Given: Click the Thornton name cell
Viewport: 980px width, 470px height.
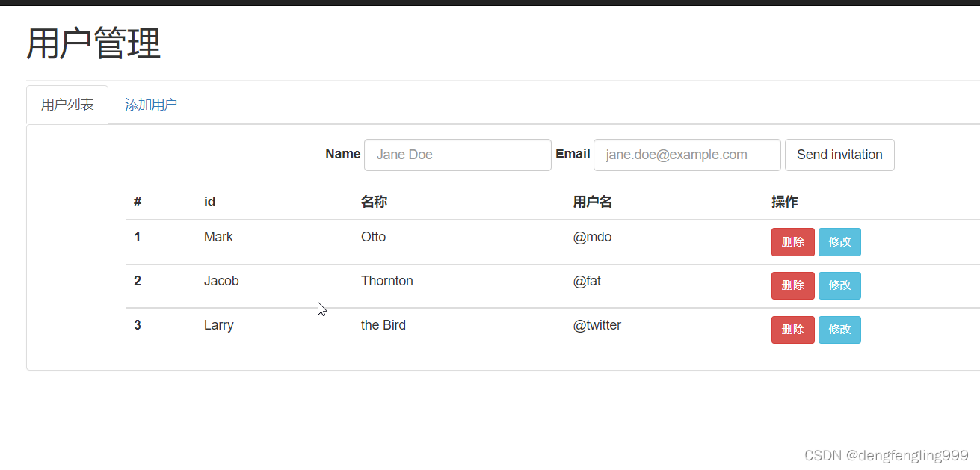Looking at the screenshot, I should 386,281.
